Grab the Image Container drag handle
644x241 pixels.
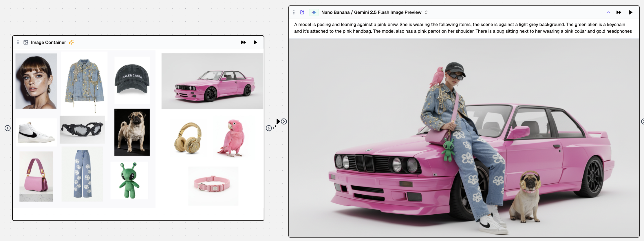pyautogui.click(x=18, y=42)
